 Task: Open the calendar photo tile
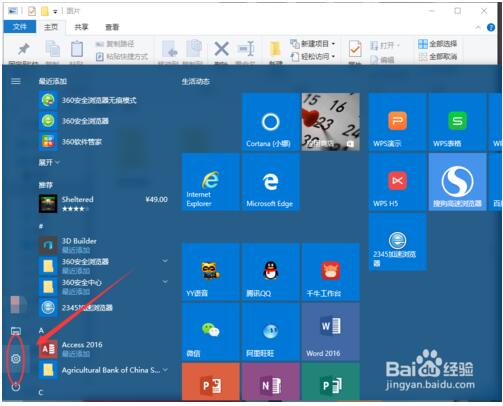click(x=331, y=122)
